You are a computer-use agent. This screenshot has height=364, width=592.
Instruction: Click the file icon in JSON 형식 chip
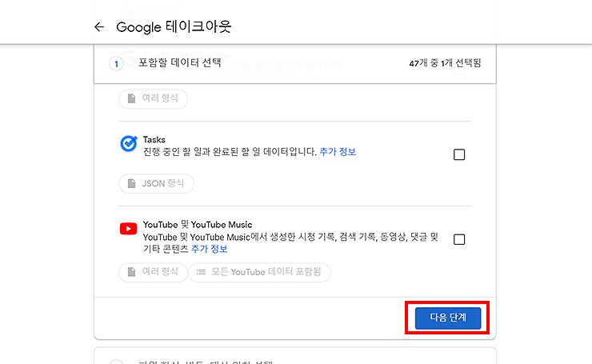131,183
